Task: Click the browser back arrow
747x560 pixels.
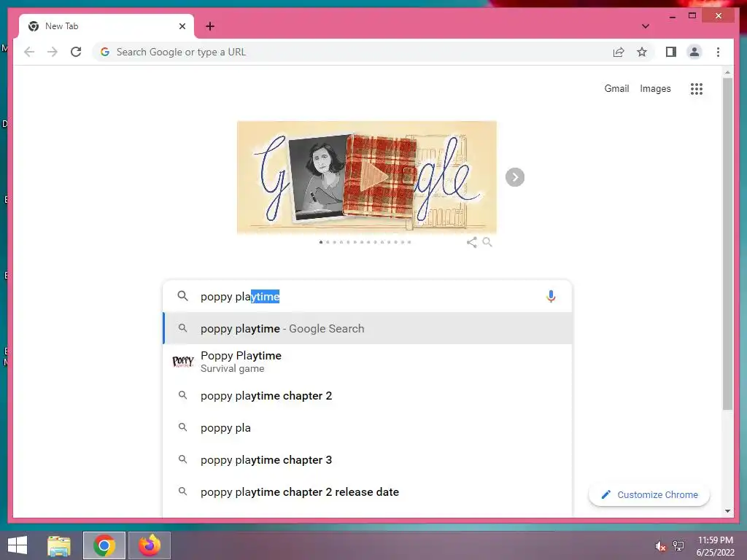Action: pos(29,52)
